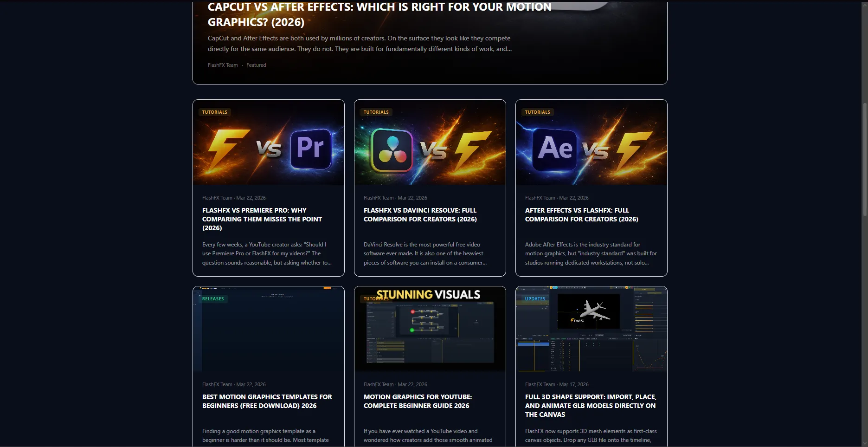Open the FlashFX vs Premiere Pro thumbnail
The height and width of the screenshot is (447, 868).
click(x=269, y=143)
